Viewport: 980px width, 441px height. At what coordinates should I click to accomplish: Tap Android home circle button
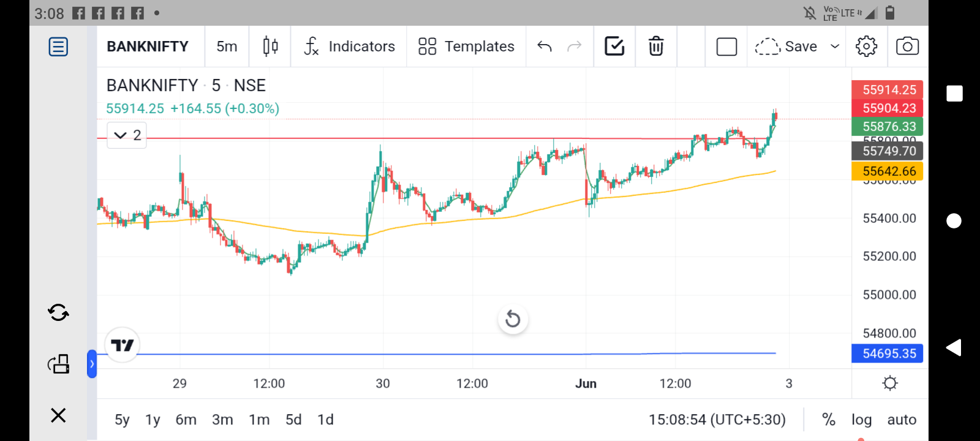(954, 221)
